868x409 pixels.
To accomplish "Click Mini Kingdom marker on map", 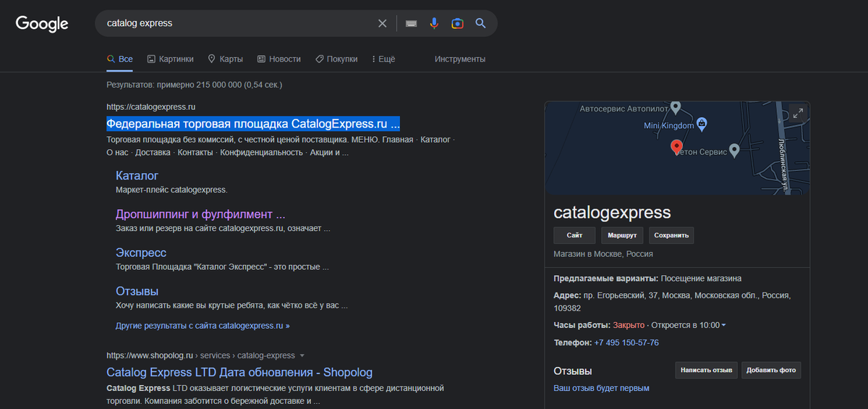I will pyautogui.click(x=702, y=125).
